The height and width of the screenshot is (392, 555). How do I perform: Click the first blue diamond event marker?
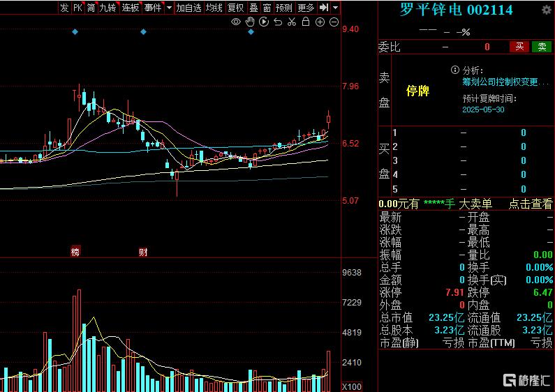(75, 32)
